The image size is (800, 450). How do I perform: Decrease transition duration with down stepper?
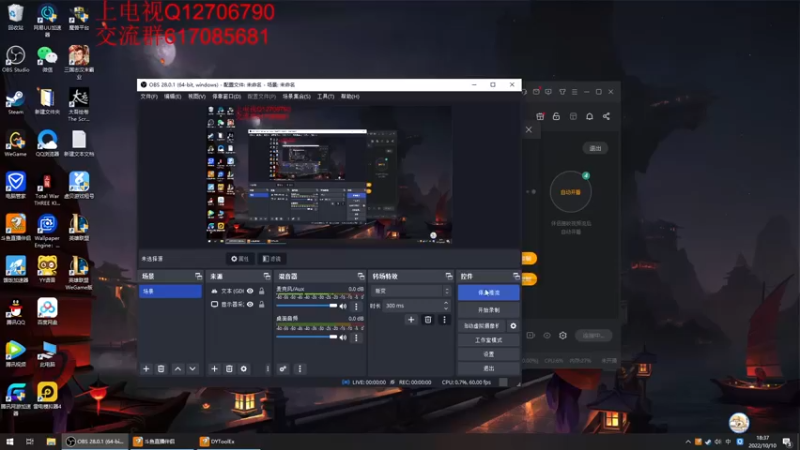pos(446,308)
